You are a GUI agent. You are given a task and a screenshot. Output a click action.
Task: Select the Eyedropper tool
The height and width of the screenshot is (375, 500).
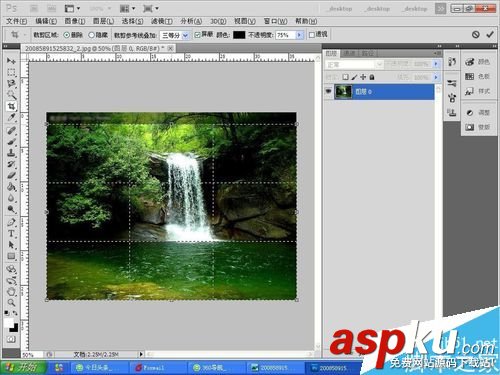coord(11,118)
